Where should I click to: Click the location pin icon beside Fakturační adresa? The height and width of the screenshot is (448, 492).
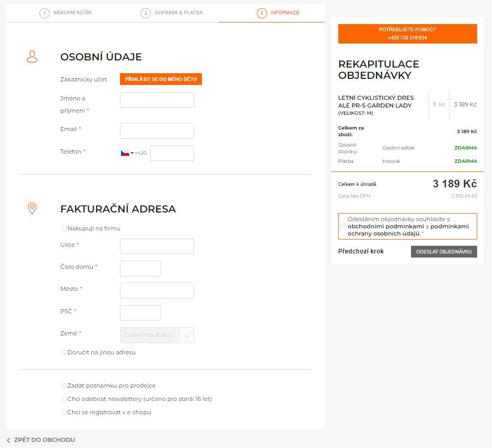pos(32,208)
